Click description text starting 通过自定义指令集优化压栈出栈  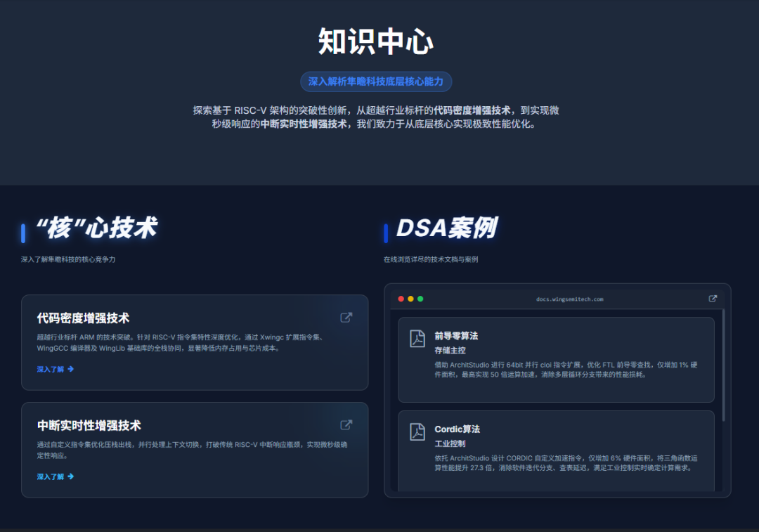coord(192,450)
